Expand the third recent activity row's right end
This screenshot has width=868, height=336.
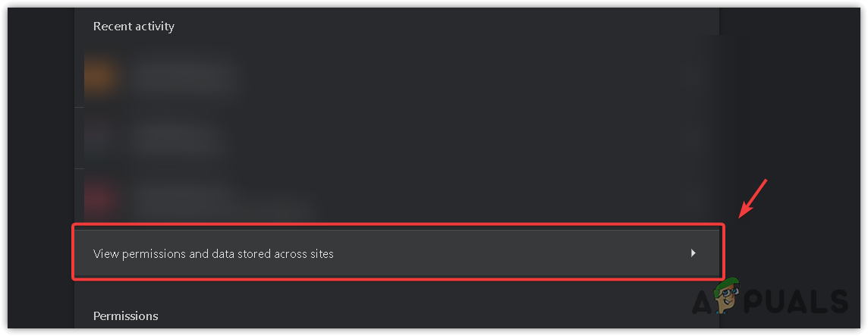[693, 199]
